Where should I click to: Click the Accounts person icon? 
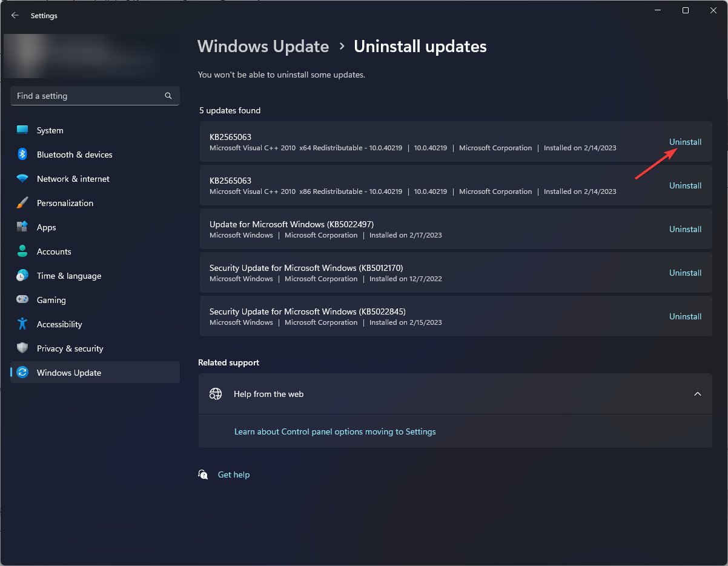click(22, 251)
